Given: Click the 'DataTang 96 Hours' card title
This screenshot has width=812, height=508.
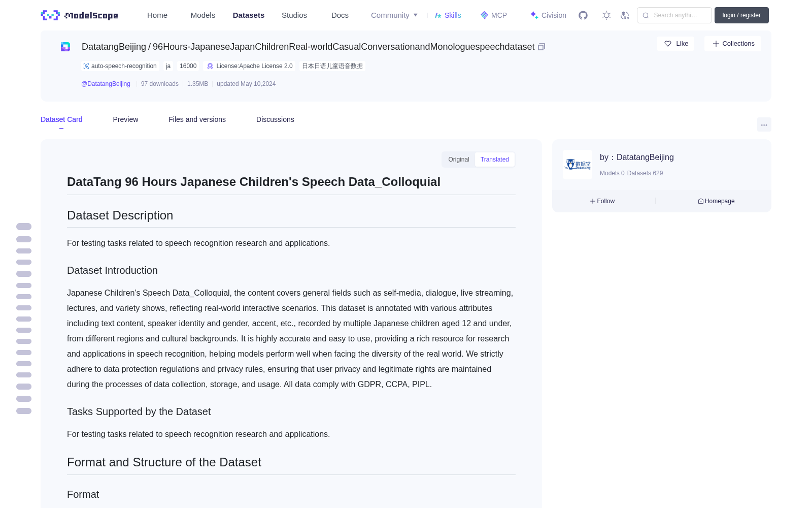Looking at the screenshot, I should click(254, 182).
